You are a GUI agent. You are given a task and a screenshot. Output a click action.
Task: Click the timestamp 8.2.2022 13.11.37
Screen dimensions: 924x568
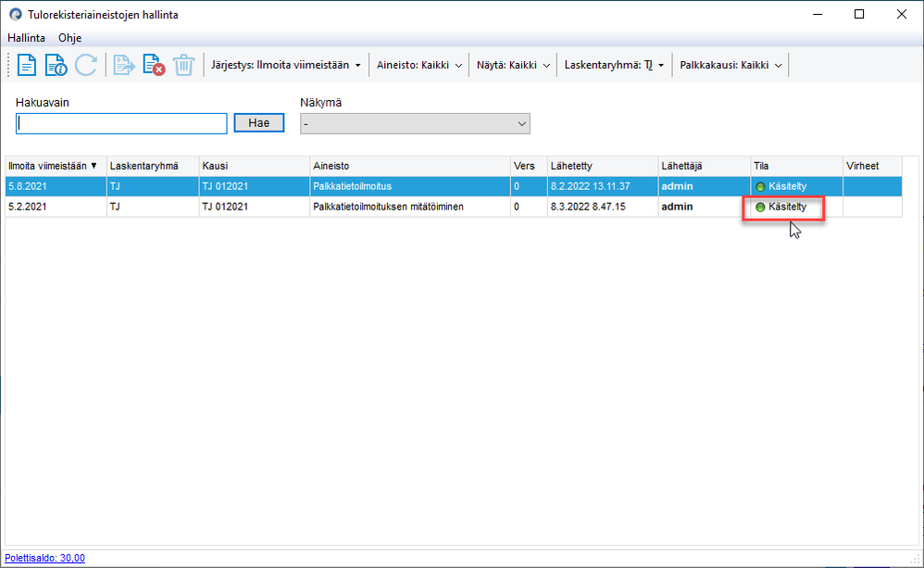591,186
